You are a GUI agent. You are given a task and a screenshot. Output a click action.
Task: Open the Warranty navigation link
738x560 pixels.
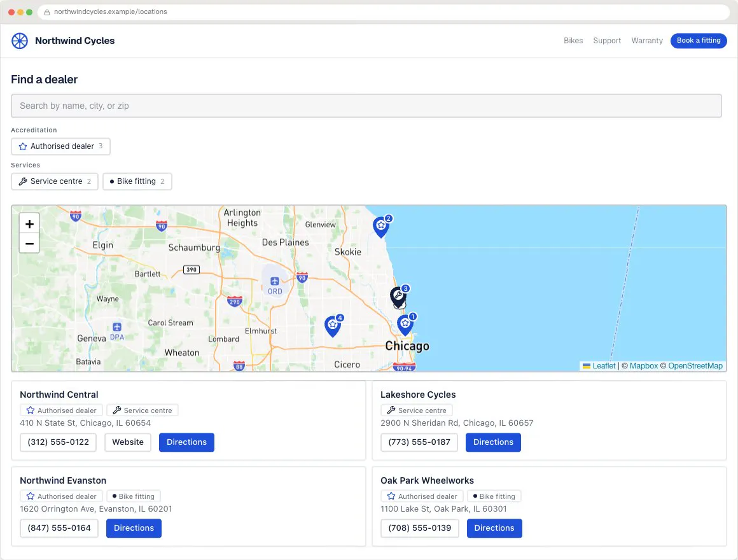click(647, 41)
